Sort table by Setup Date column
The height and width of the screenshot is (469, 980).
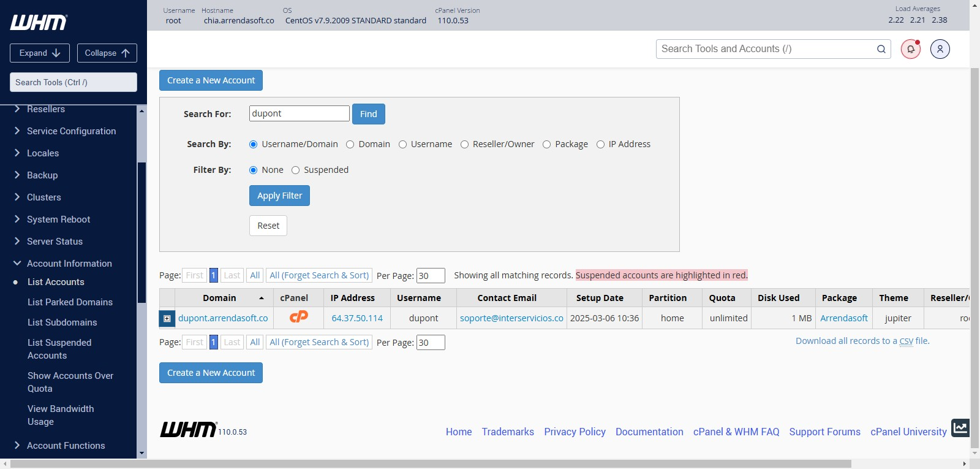tap(600, 298)
